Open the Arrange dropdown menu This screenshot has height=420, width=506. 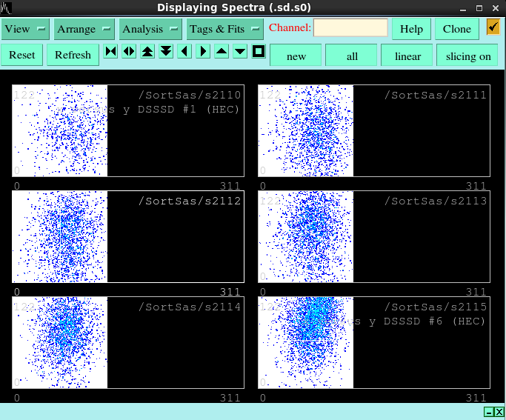[84, 29]
